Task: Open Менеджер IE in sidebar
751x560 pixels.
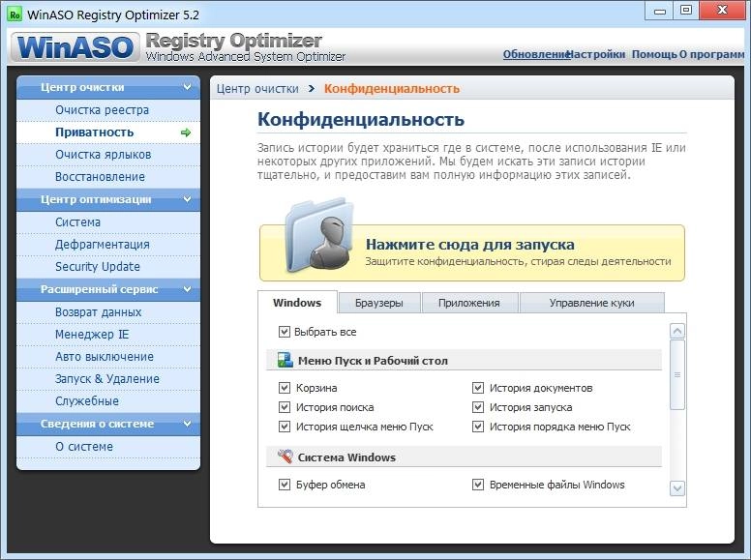Action: point(108,335)
